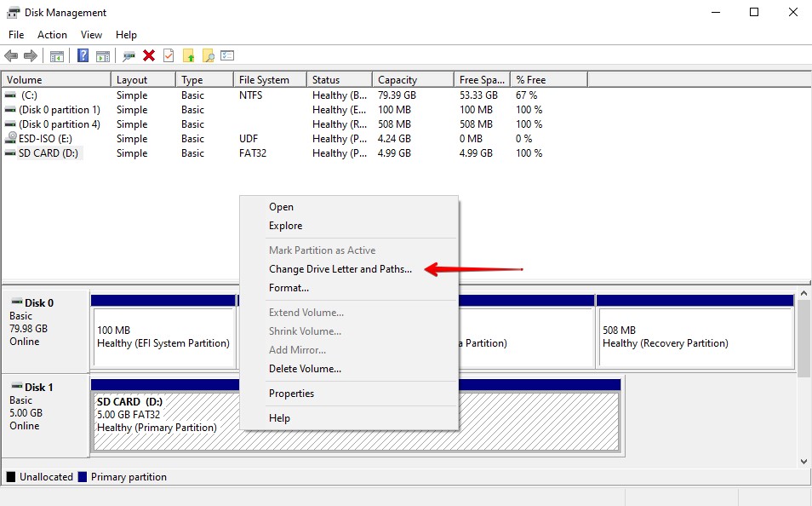This screenshot has width=812, height=506.
Task: Toggle the action pane visibility icon
Action: [102, 55]
